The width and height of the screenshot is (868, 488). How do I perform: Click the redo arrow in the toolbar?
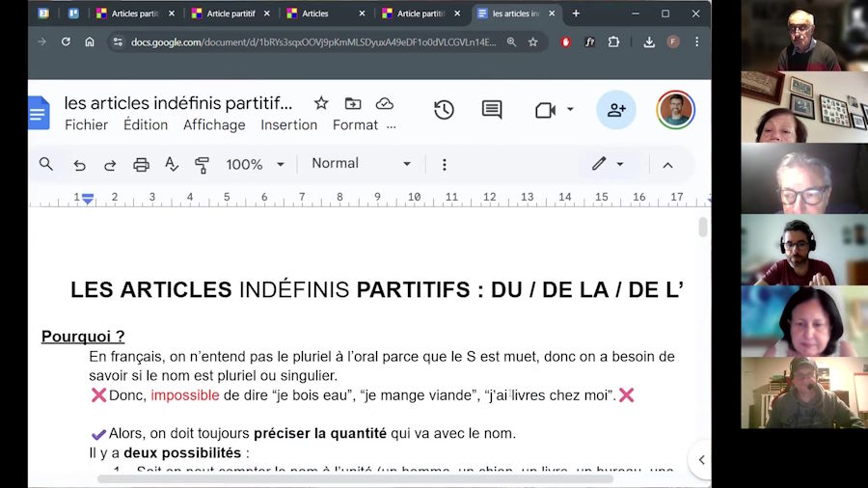110,165
